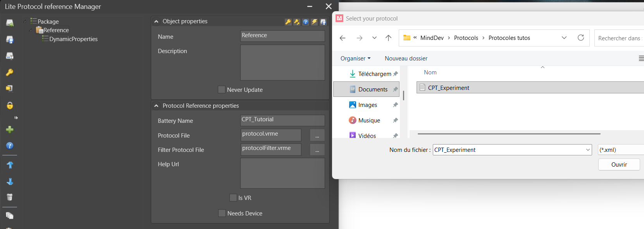This screenshot has height=229, width=644.
Task: Click the yellow padlock icon in sidebar
Action: click(x=10, y=105)
